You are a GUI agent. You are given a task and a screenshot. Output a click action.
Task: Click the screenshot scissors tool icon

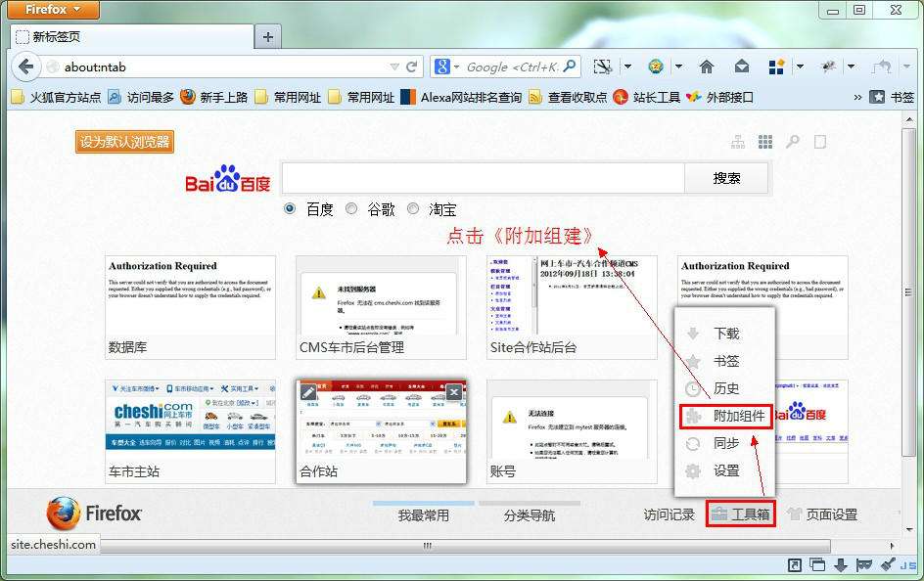pos(602,67)
